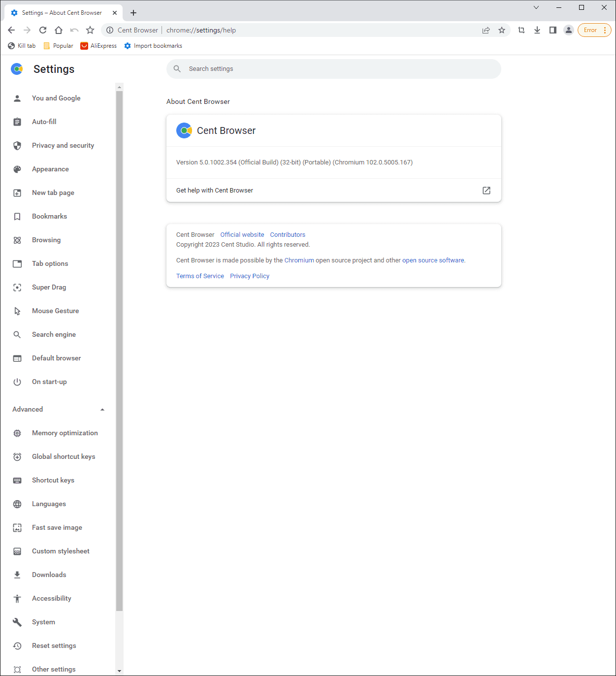The image size is (616, 676).
Task: Open Privacy and security section
Action: click(x=63, y=145)
